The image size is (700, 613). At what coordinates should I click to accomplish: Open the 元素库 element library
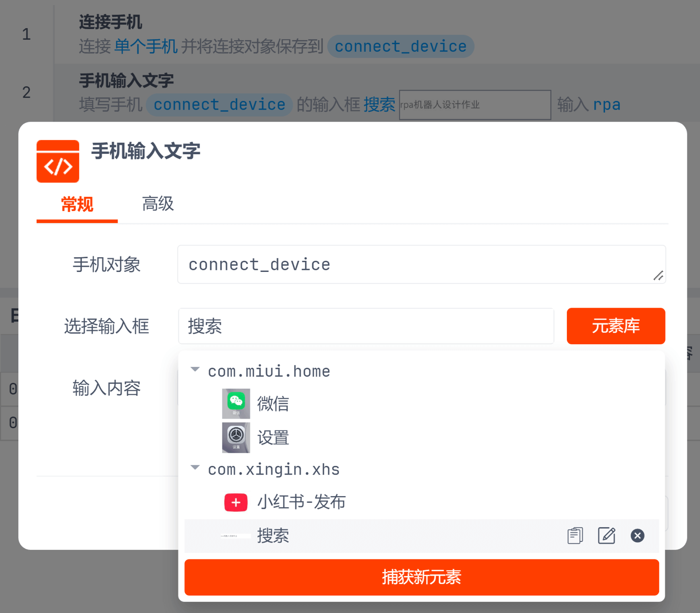615,326
